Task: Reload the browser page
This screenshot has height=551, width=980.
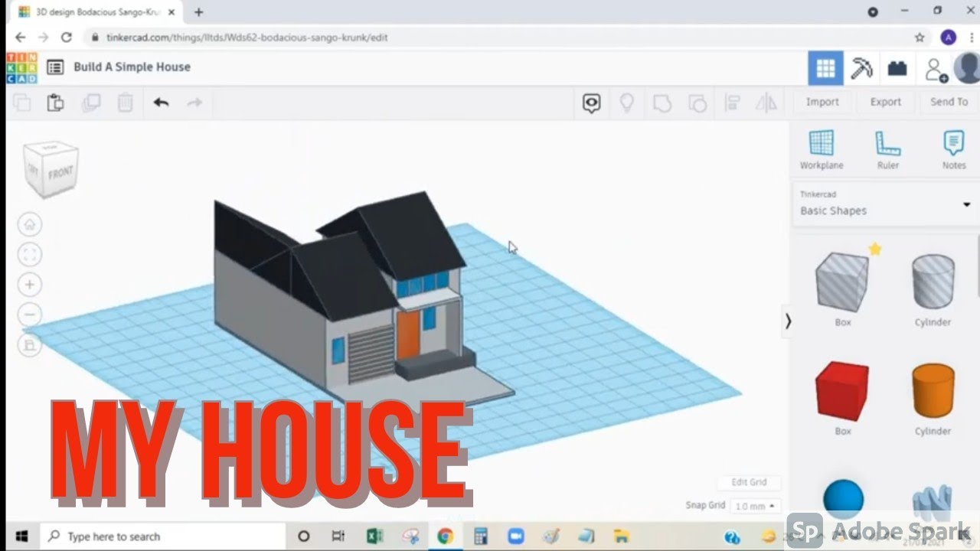Action: [67, 37]
